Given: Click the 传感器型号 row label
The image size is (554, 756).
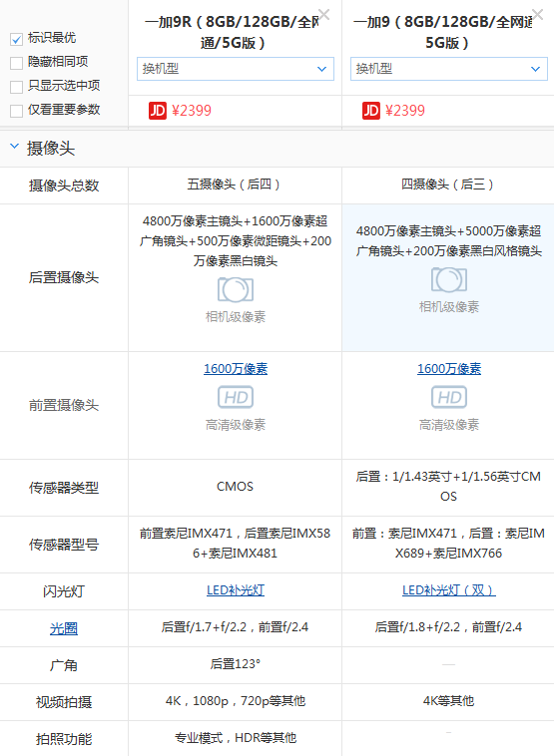Looking at the screenshot, I should coord(64,545).
